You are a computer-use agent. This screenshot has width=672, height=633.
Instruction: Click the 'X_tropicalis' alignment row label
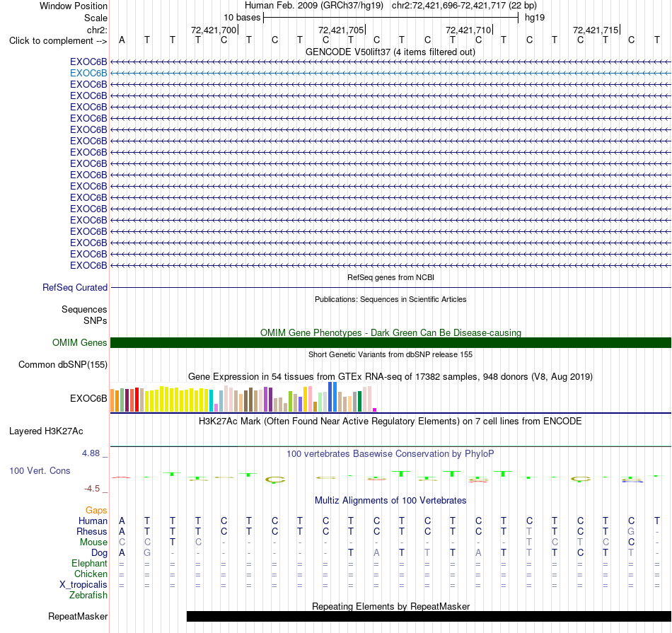(x=83, y=585)
